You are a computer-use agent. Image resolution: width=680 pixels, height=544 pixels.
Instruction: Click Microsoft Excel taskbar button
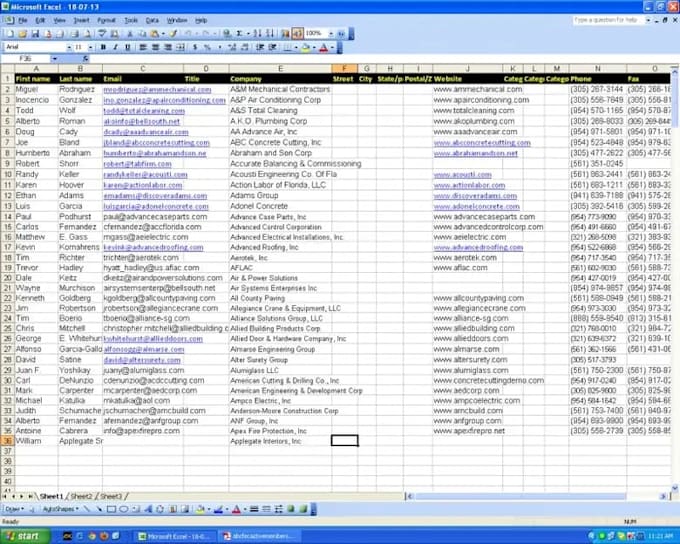(x=175, y=536)
